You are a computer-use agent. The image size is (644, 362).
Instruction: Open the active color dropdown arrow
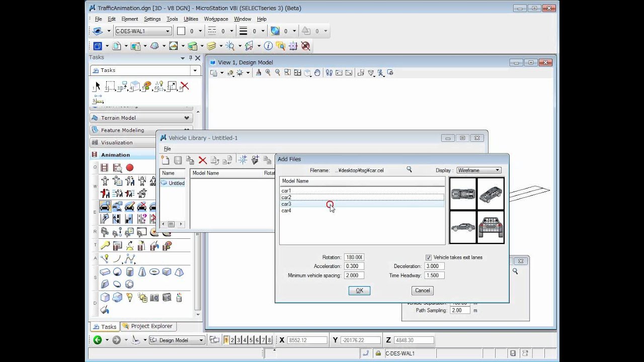200,31
